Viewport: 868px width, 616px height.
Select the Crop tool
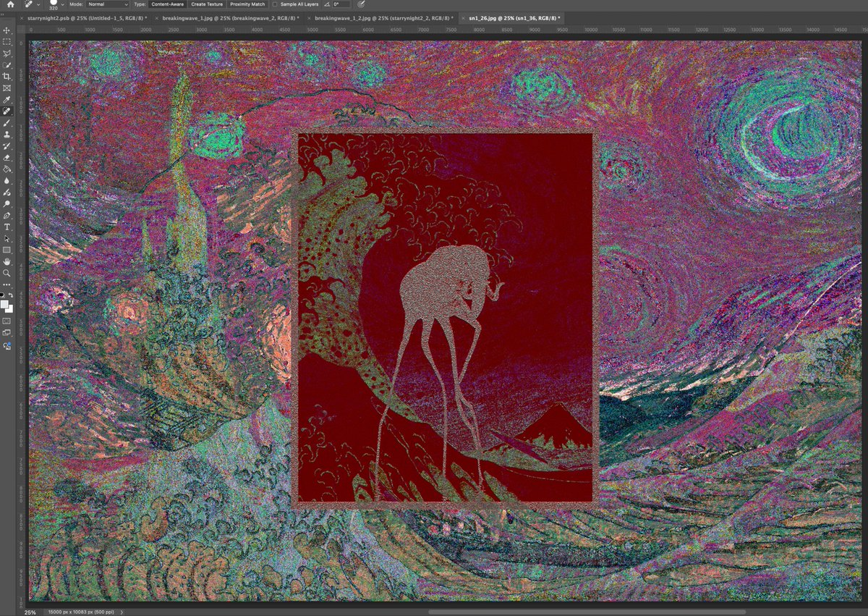click(7, 76)
